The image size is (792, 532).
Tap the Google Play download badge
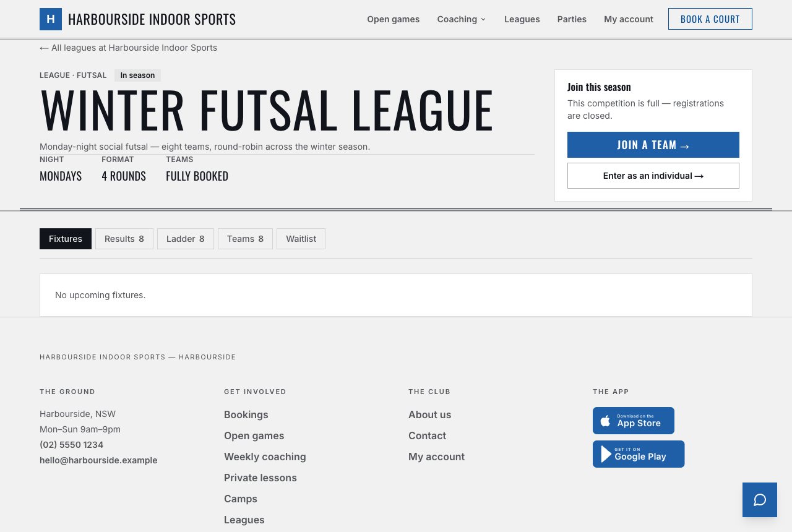[639, 454]
